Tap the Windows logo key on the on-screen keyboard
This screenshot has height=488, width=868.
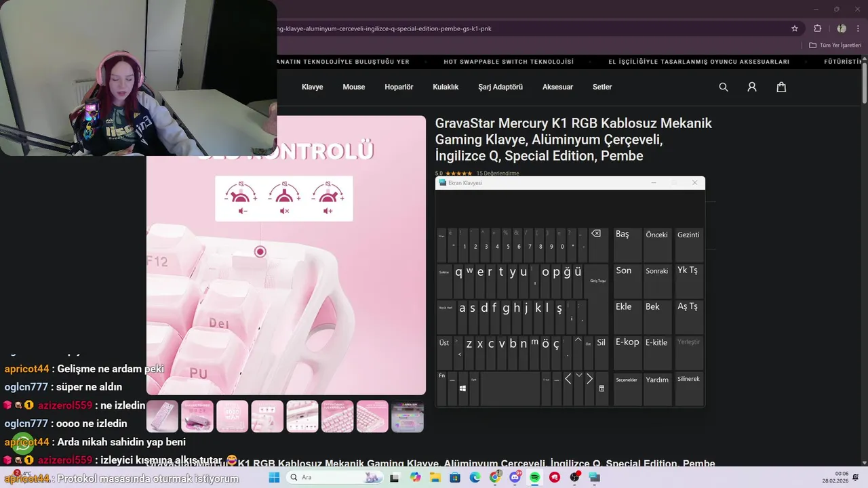pos(462,388)
